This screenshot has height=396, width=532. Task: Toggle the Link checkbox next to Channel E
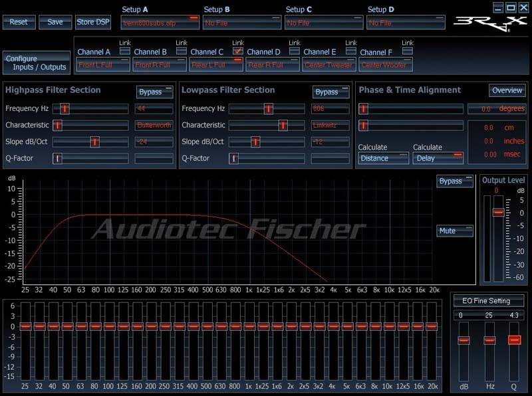[351, 51]
